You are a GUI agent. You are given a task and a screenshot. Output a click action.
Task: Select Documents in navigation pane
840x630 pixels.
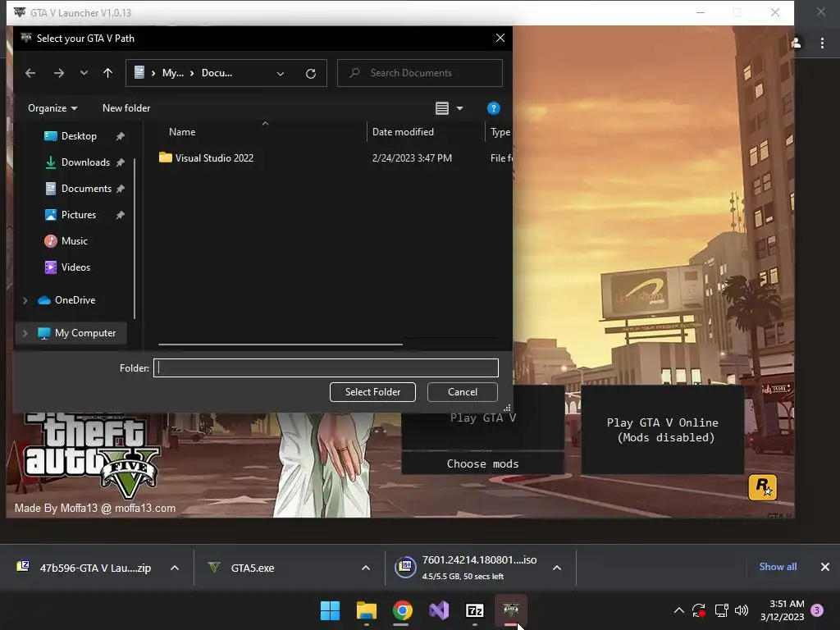[x=86, y=189]
